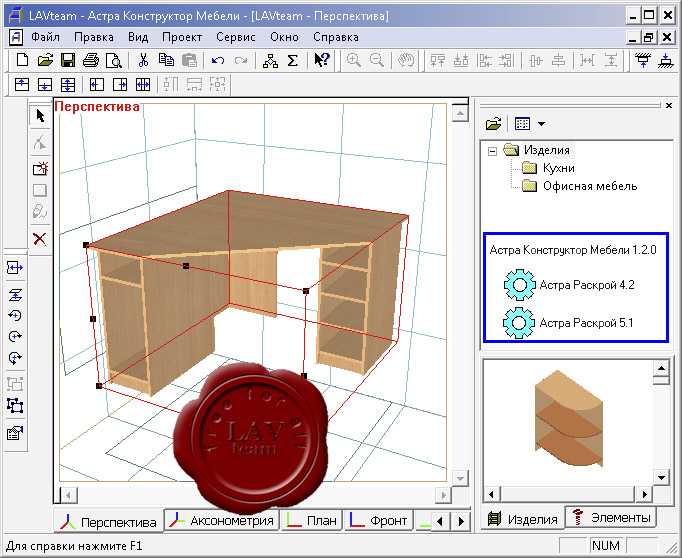Click preview pane scrollbar down arrow

click(x=661, y=478)
